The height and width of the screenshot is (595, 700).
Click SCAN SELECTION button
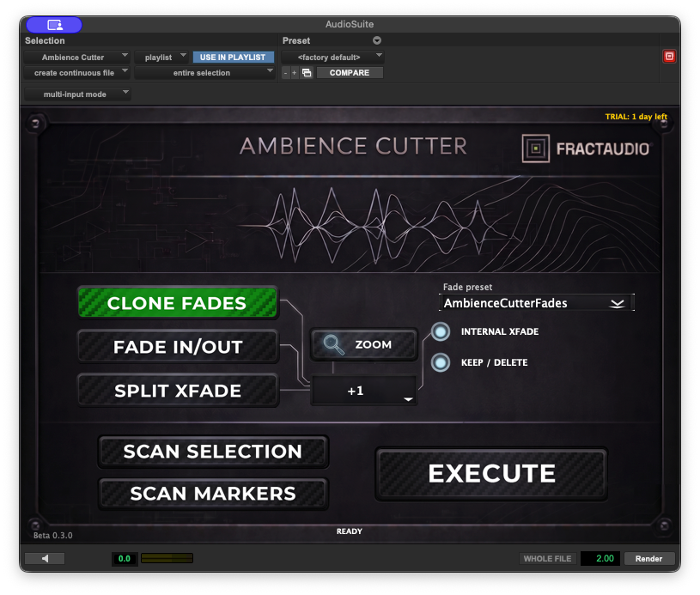(x=213, y=452)
